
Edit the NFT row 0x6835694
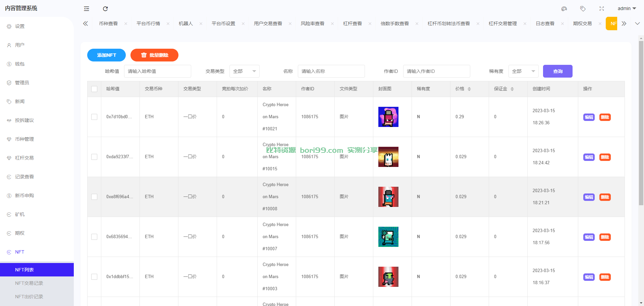[x=589, y=237]
